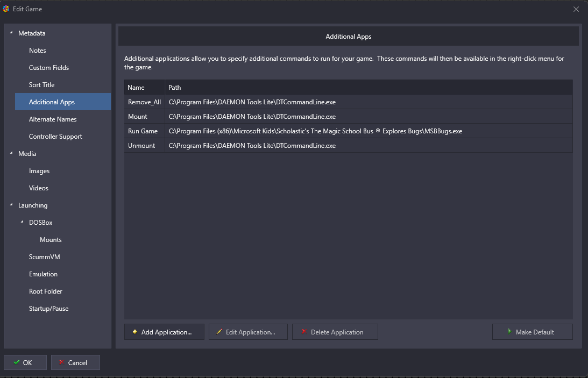588x378 pixels.
Task: Sort by the Name column header
Action: coord(144,87)
